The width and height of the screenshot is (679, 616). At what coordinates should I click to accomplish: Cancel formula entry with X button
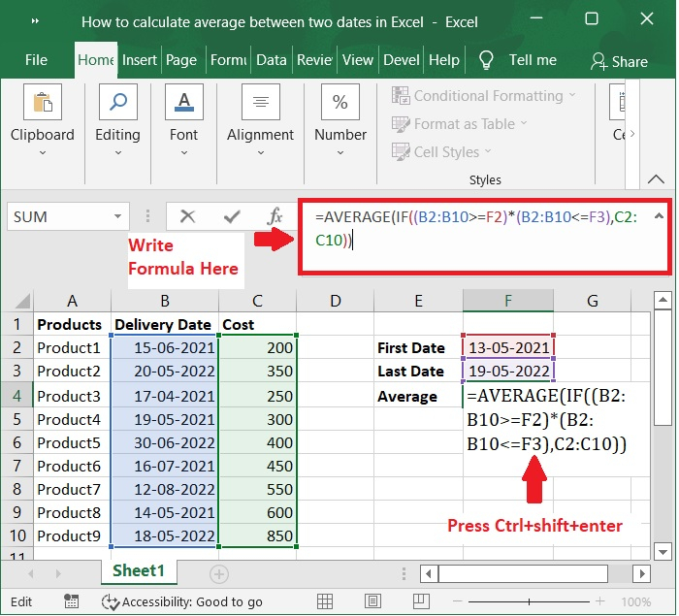click(187, 216)
